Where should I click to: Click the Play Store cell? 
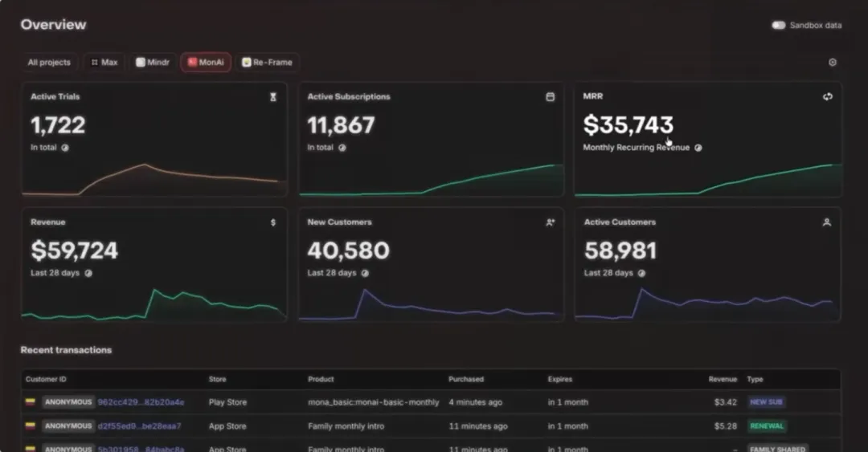click(x=227, y=402)
